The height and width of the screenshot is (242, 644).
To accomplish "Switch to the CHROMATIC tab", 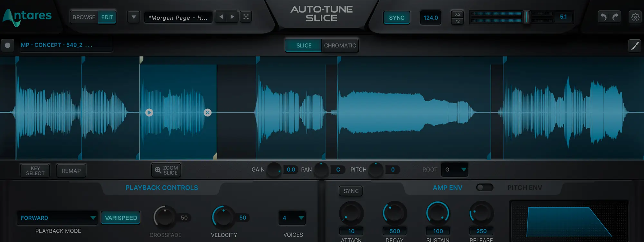I will click(340, 45).
